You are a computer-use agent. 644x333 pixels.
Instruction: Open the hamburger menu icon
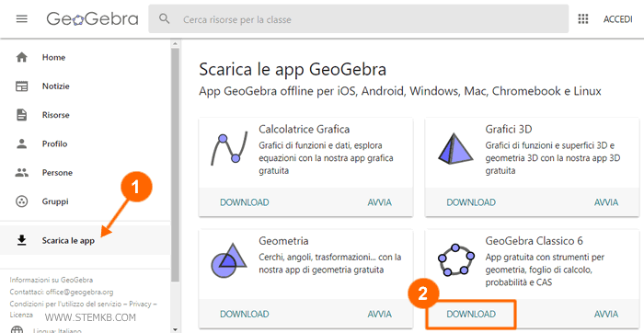(x=22, y=19)
